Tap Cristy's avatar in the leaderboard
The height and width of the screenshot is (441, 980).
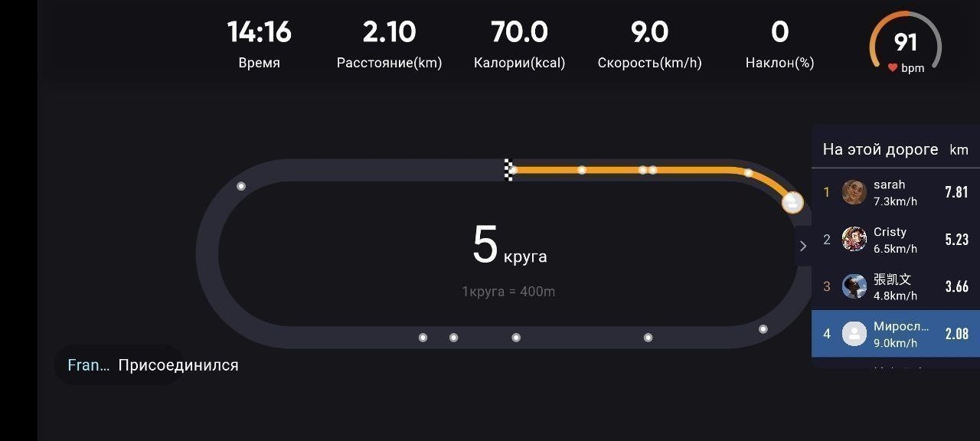point(854,240)
